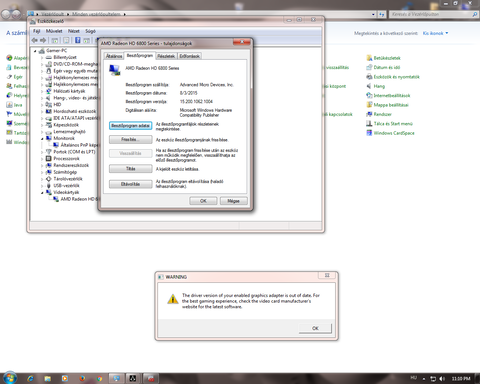Select the AMD Radeon HD device icon in tree
This screenshot has width=480, height=384.
point(56,199)
